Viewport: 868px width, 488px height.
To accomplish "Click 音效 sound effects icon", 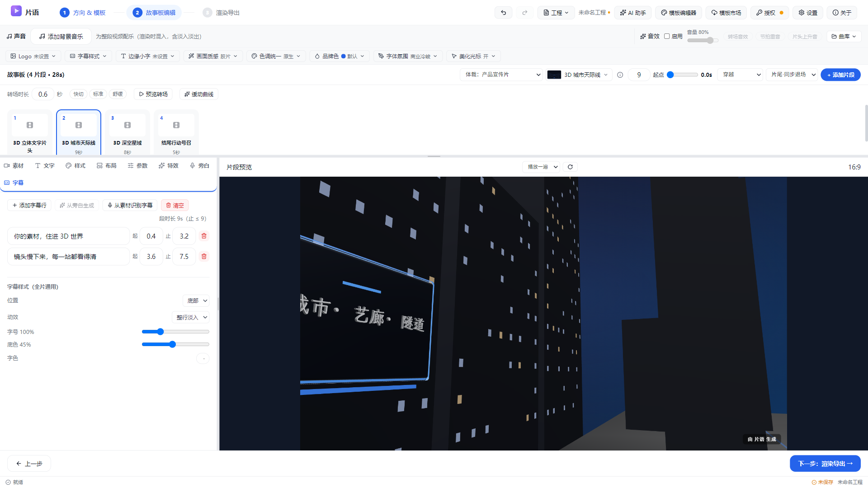I will tap(643, 37).
